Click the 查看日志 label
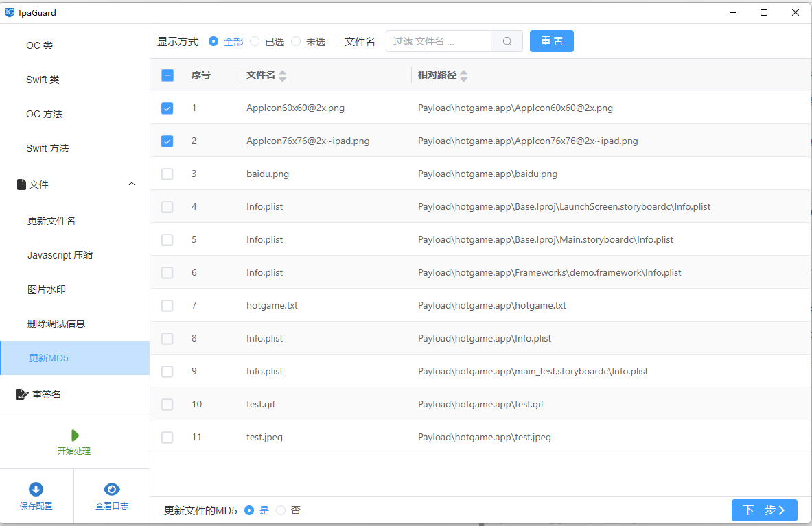The width and height of the screenshot is (812, 526). [x=112, y=506]
